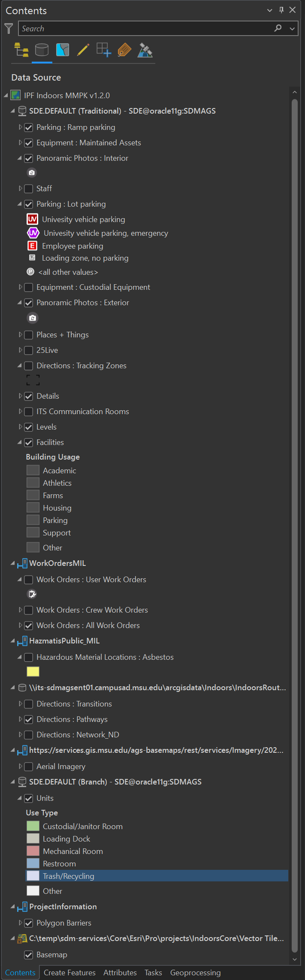Click the satellite perspective imagery icon
This screenshot has height=980, width=305.
(145, 49)
